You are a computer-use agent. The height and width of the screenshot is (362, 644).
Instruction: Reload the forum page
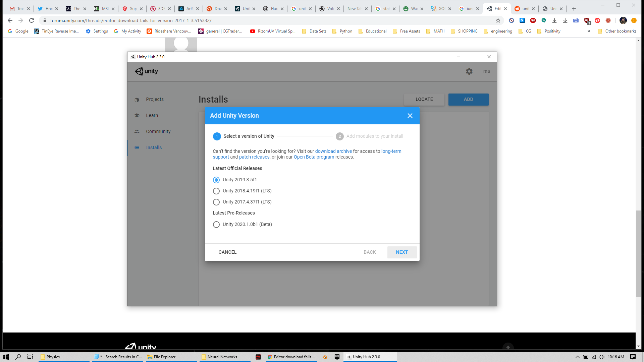[32, 20]
